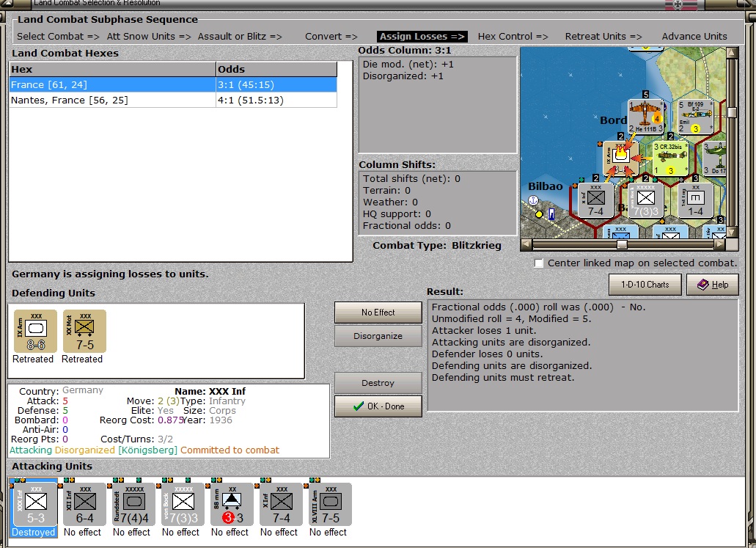Click the map scroll-left arrow
The image size is (756, 548).
[526, 244]
